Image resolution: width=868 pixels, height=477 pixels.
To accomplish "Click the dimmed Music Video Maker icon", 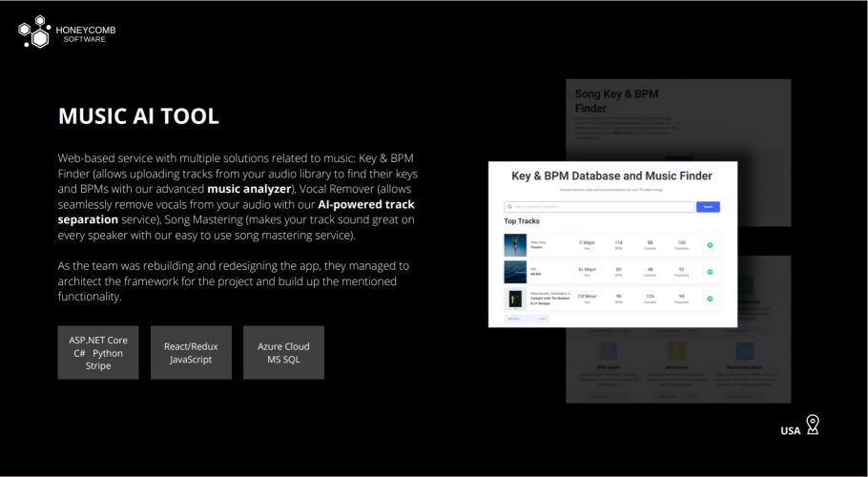I will point(745,351).
